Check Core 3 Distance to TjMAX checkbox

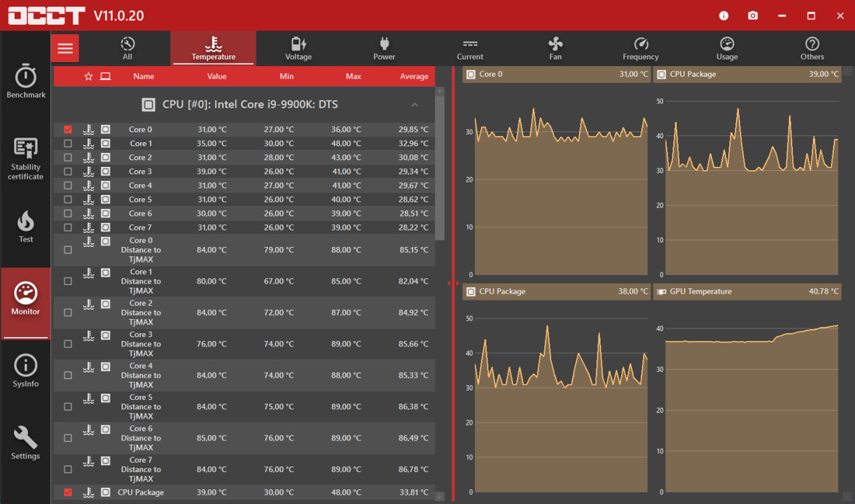point(67,344)
